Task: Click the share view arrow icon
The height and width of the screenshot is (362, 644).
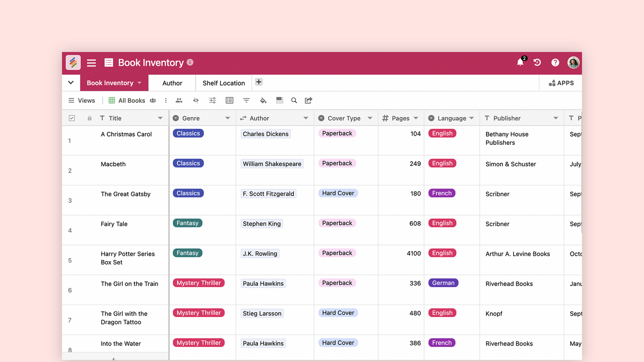Action: pos(309,100)
